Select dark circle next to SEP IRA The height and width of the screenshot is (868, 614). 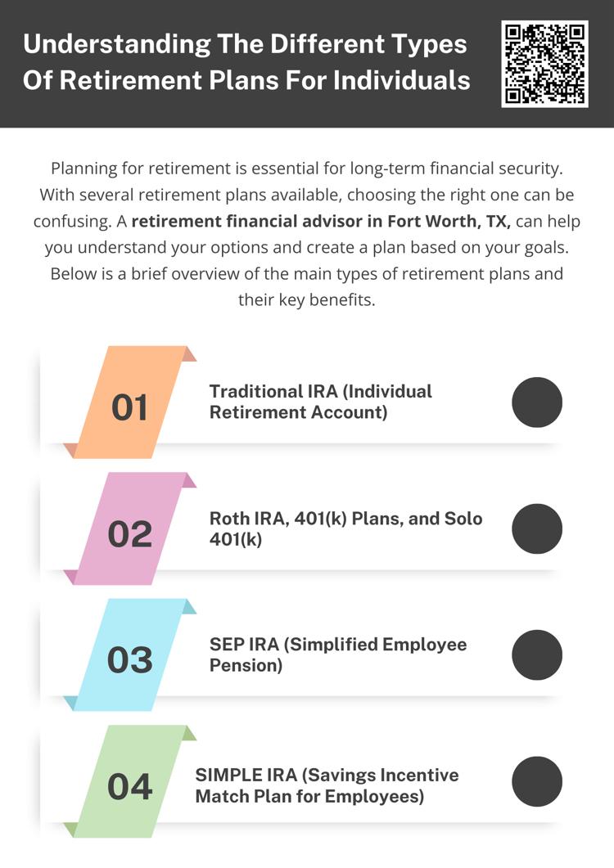(537, 654)
